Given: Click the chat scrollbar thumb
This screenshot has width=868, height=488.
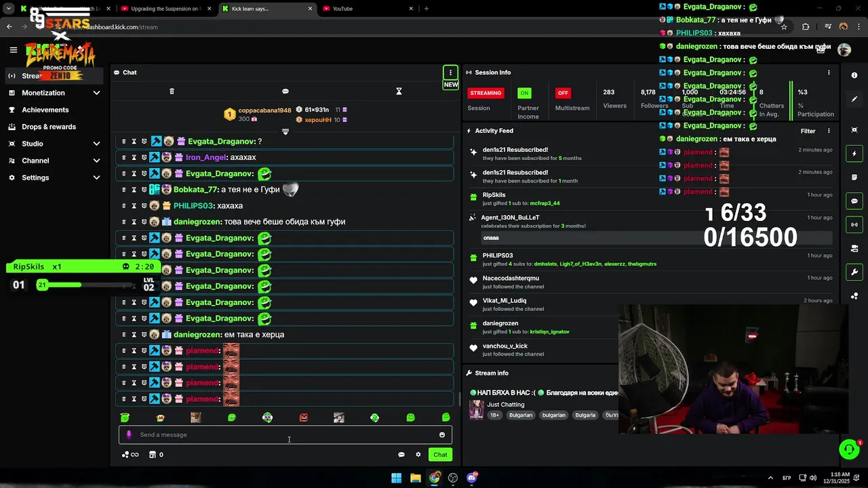Looking at the screenshot, I should coord(459,400).
